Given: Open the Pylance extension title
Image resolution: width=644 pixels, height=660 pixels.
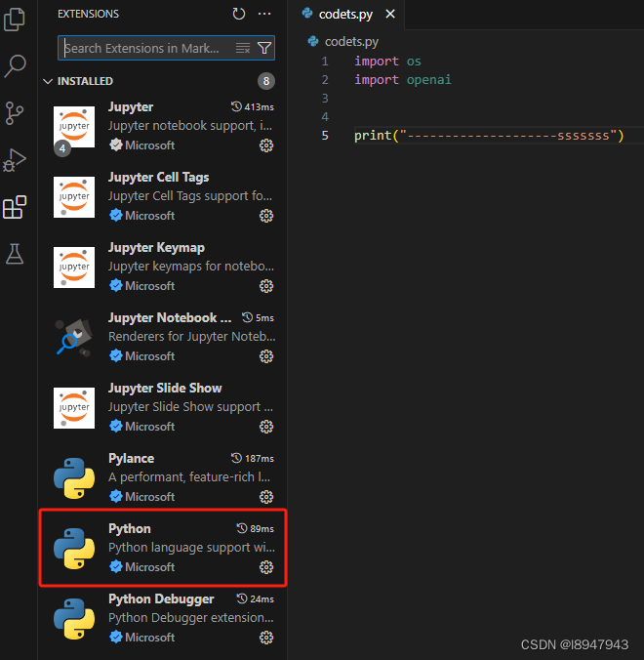Looking at the screenshot, I should click(x=132, y=458).
